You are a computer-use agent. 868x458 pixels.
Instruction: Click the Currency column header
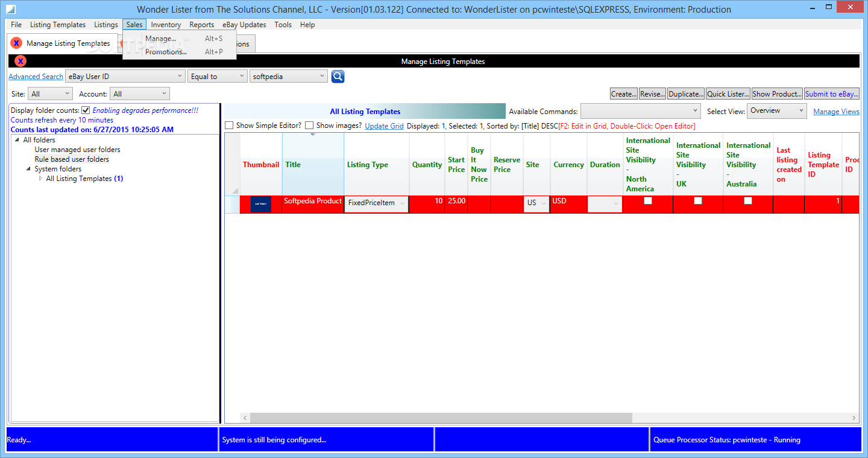click(568, 164)
